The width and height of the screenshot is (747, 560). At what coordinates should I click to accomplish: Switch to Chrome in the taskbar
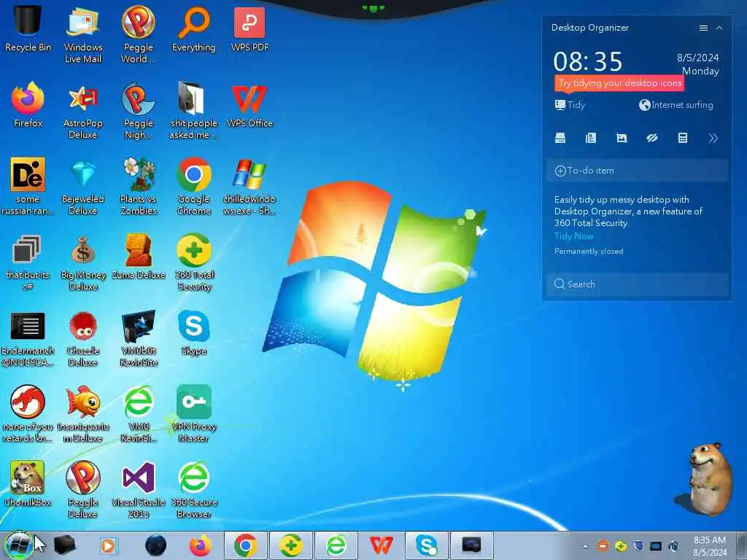tap(245, 545)
